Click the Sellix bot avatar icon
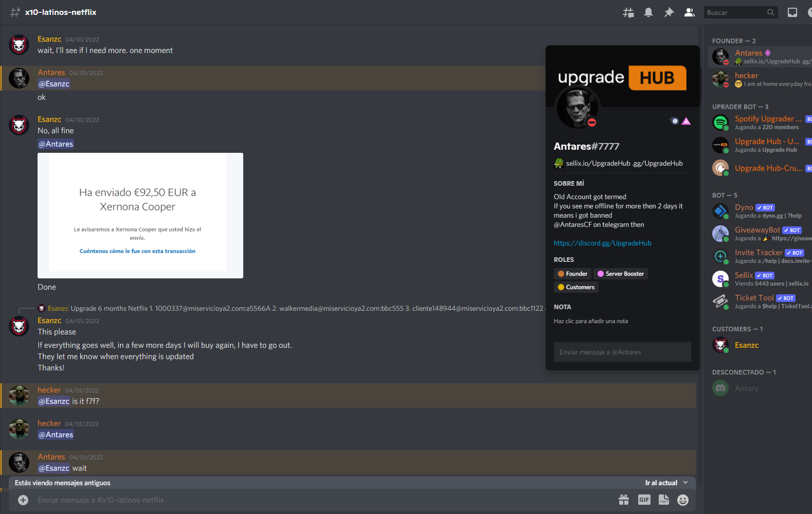This screenshot has height=514, width=812. pyautogui.click(x=720, y=279)
